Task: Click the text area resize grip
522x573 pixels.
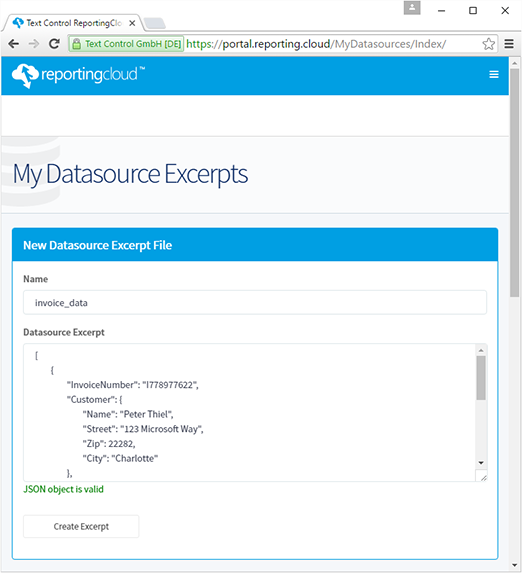Action: coord(483,477)
